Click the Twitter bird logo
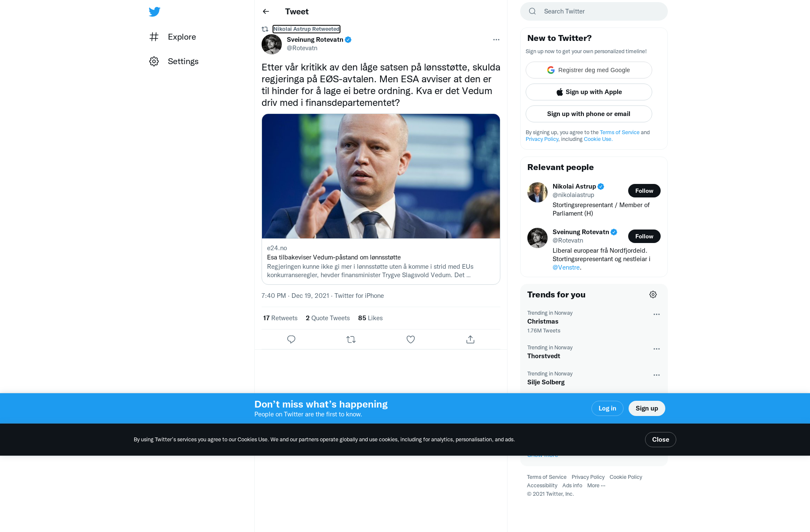Viewport: 810px width, 532px height. click(x=154, y=12)
